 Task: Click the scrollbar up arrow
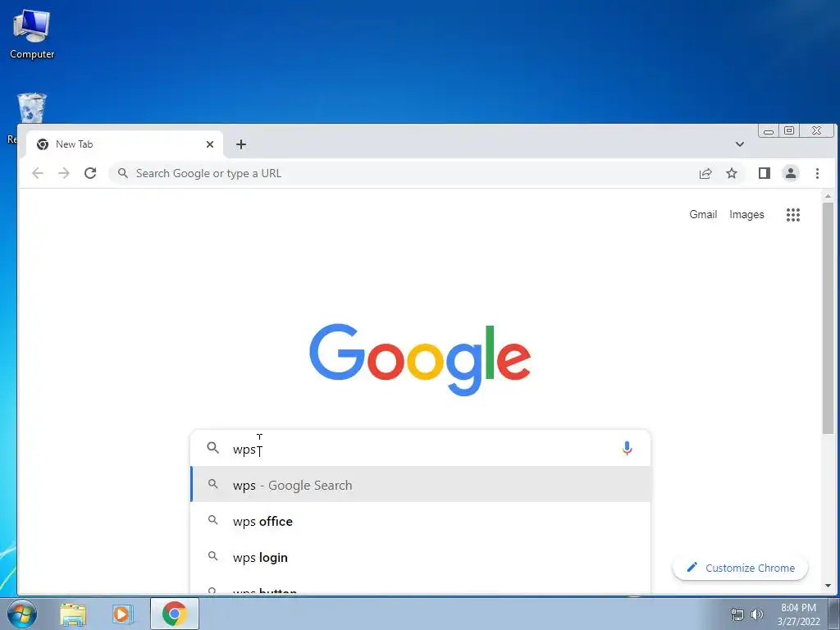(828, 197)
